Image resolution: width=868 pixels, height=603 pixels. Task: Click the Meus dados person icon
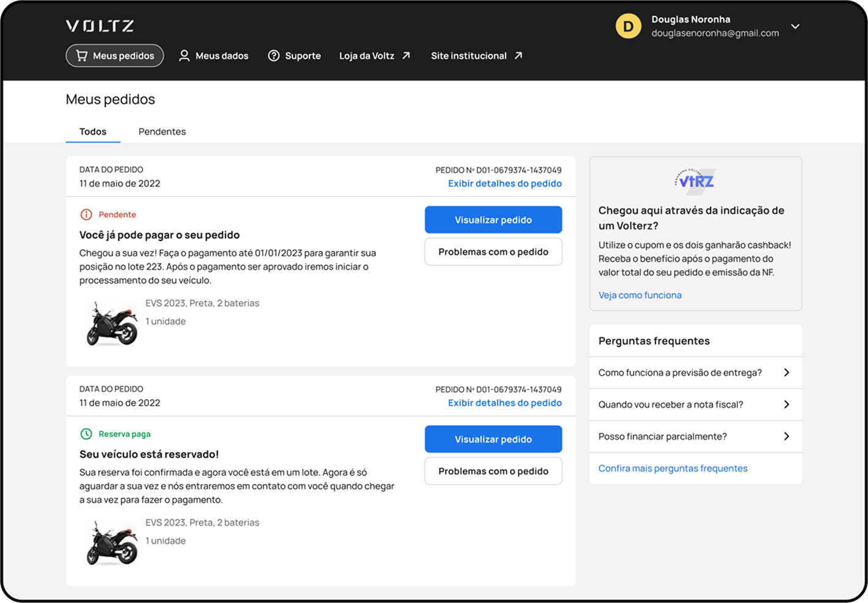tap(184, 56)
